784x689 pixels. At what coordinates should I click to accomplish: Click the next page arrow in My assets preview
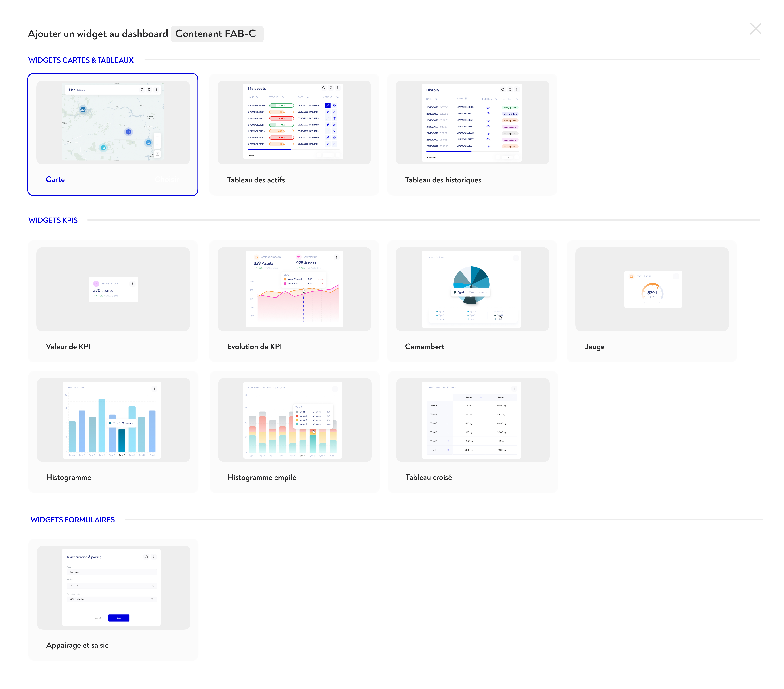click(338, 155)
